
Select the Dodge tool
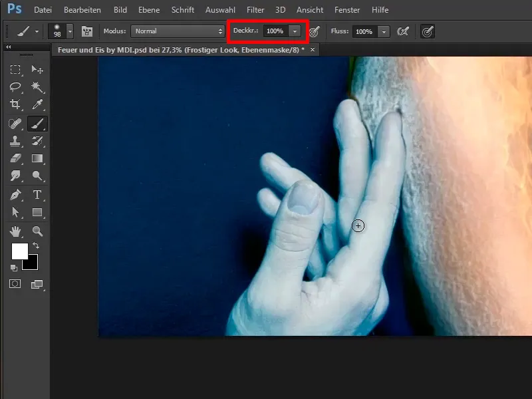[x=37, y=176]
